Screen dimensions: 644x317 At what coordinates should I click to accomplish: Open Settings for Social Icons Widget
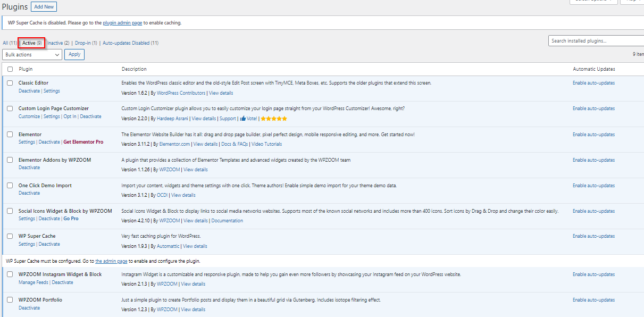click(x=27, y=219)
